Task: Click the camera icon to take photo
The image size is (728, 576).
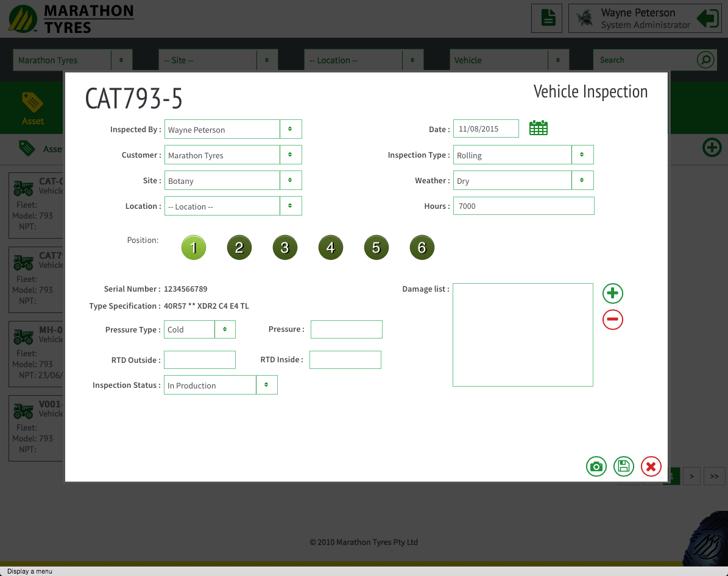Action: click(596, 466)
